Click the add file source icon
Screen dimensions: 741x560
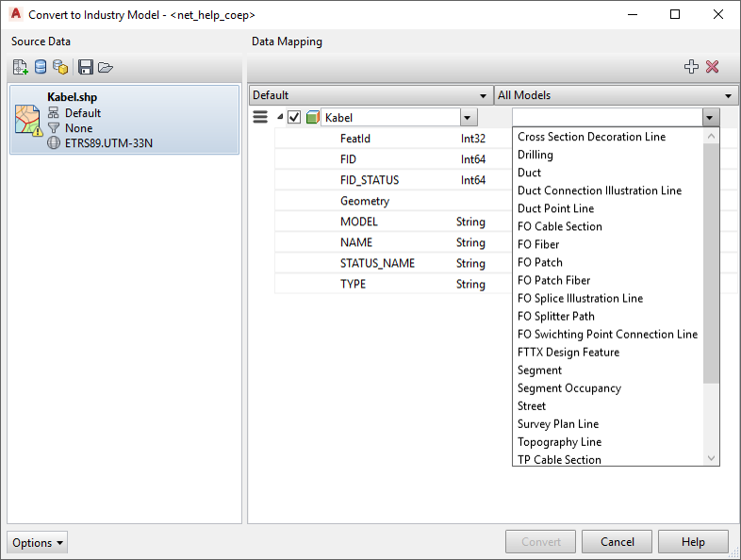coord(21,67)
